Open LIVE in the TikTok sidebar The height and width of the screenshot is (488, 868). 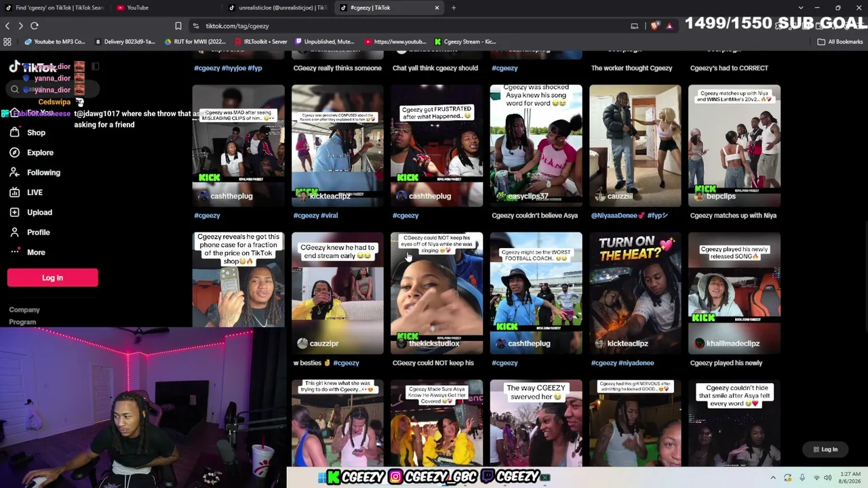tap(35, 192)
